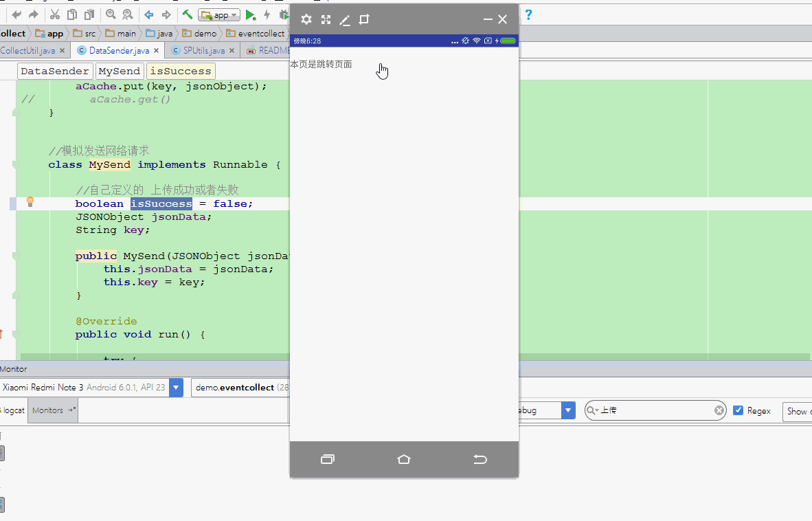Click the Cut scissors icon
812x521 pixels.
54,15
